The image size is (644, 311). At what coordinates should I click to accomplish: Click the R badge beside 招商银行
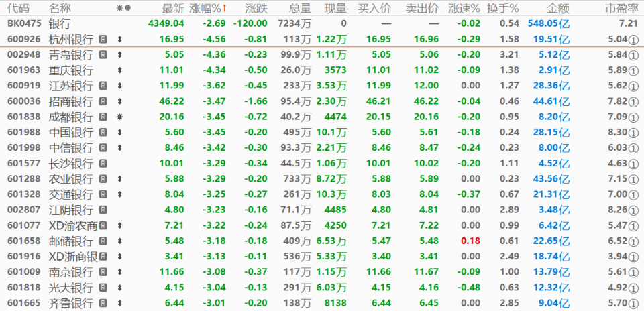point(103,101)
